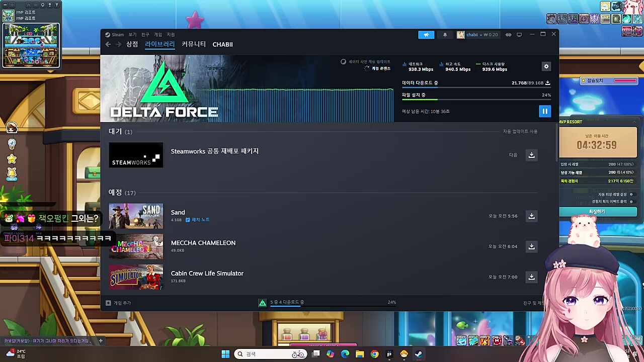Switch to the 커뮤니티 tab
This screenshot has height=362, width=644.
tap(194, 44)
